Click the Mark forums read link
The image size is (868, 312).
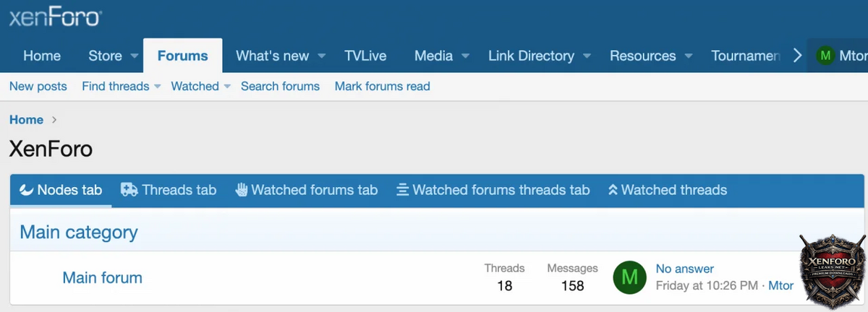click(x=382, y=86)
